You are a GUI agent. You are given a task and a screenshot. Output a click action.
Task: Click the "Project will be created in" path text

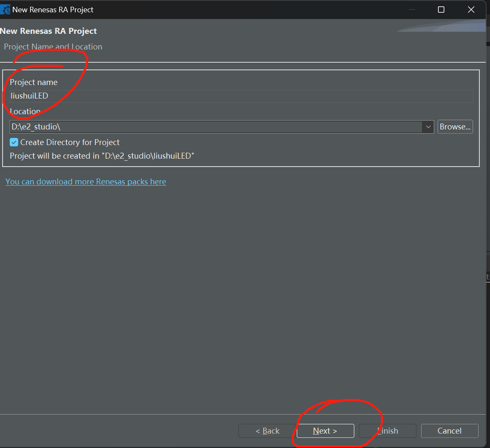point(102,156)
